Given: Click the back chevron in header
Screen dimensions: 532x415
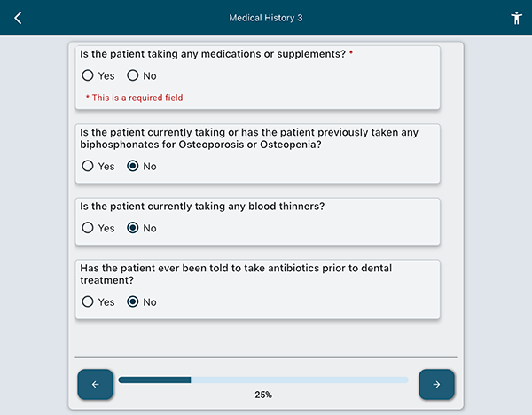Looking at the screenshot, I should point(18,18).
